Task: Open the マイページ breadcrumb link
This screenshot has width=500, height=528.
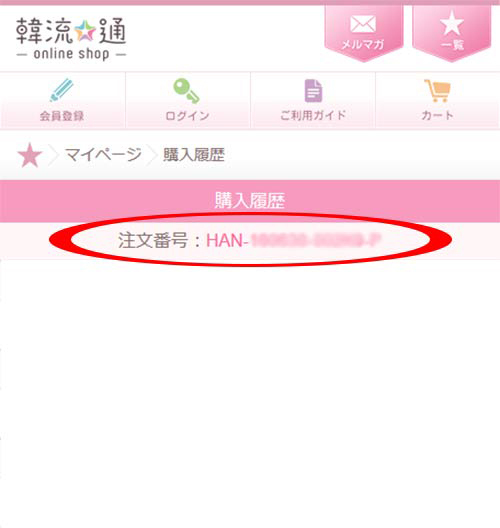Action: click(x=103, y=155)
